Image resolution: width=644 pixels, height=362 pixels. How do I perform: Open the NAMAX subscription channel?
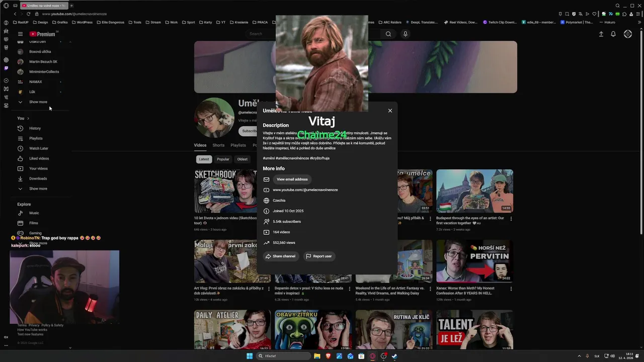coord(35,82)
